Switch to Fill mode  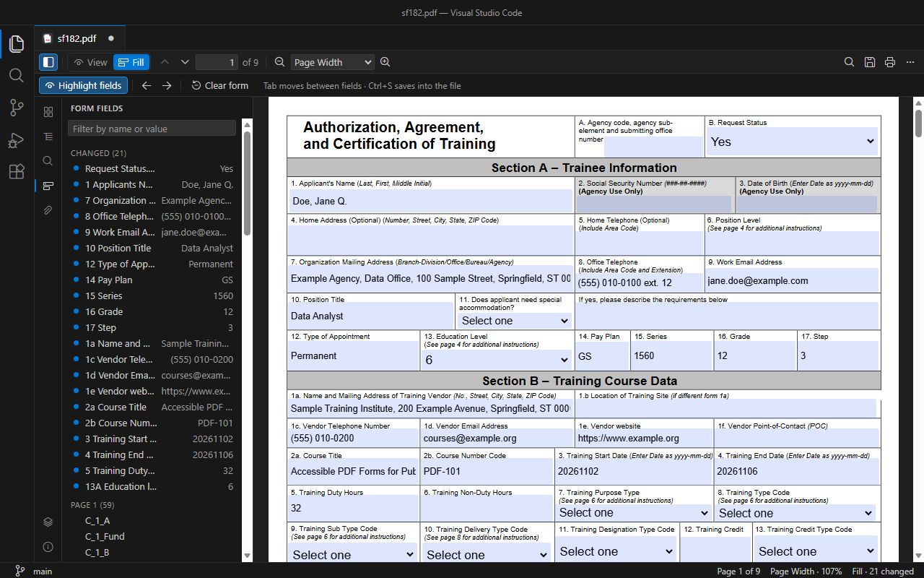coord(131,62)
